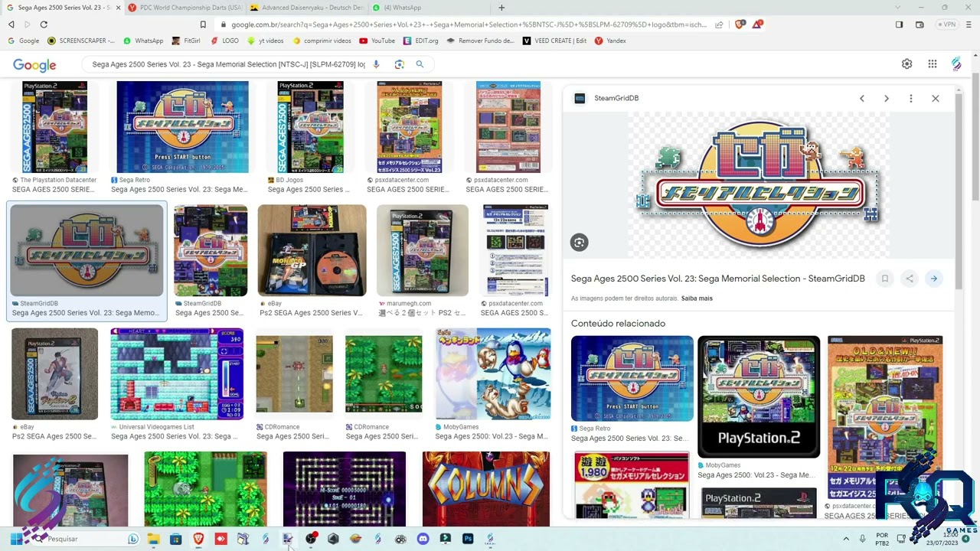Open the Brave Wallet icon
The height and width of the screenshot is (551, 980).
pos(920,24)
